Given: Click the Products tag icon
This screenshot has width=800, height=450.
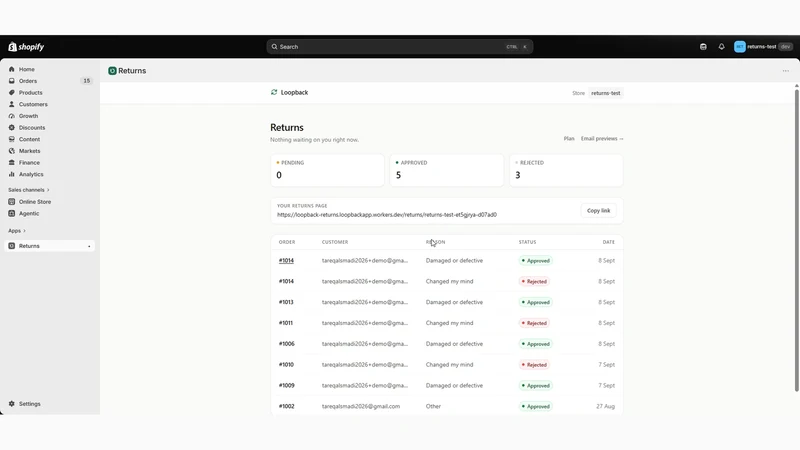Looking at the screenshot, I should pyautogui.click(x=12, y=93).
